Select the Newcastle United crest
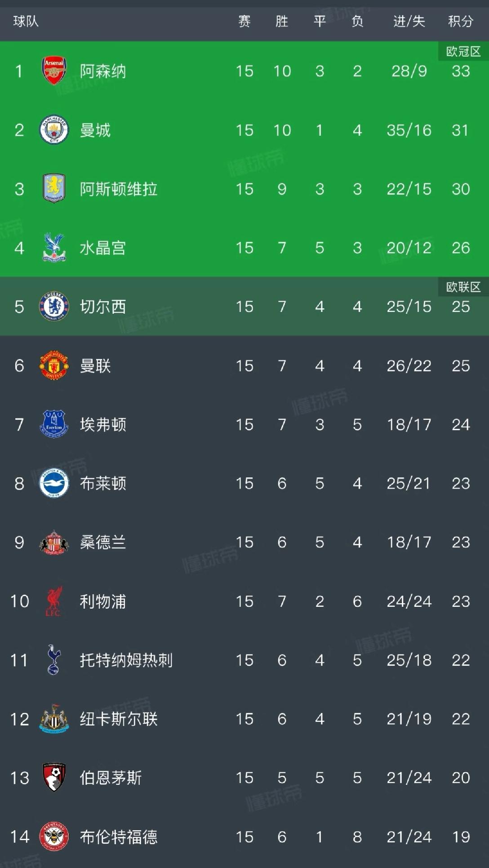The height and width of the screenshot is (868, 489). (54, 719)
